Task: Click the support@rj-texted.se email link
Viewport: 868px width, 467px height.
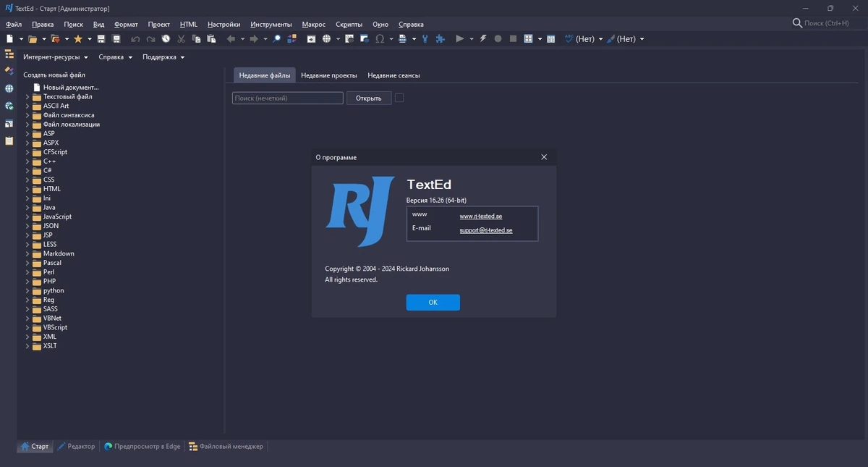Action: (486, 230)
